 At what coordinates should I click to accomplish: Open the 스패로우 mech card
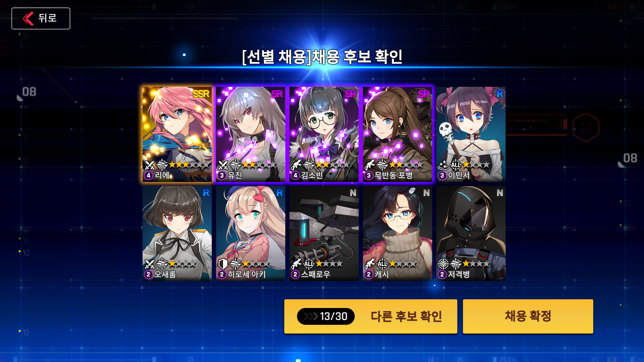(324, 234)
